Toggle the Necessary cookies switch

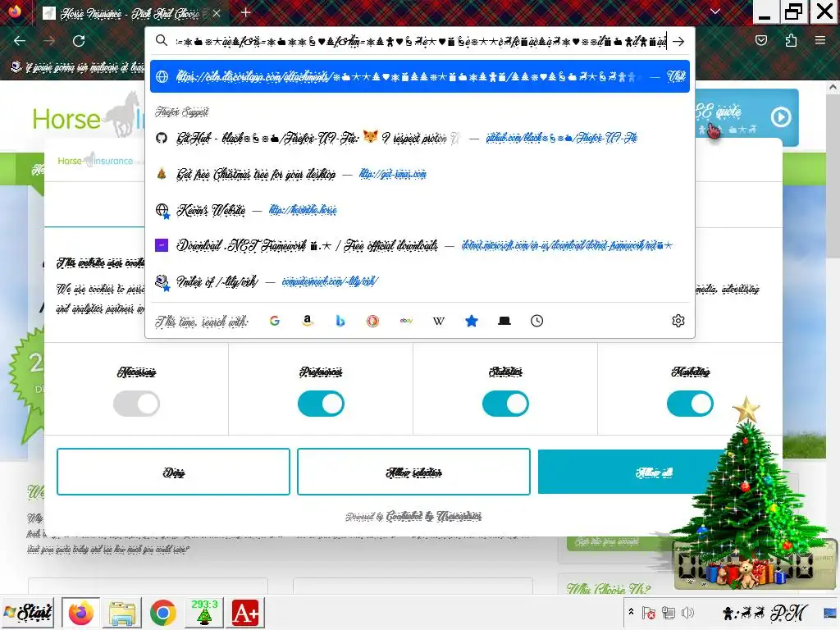[x=137, y=404]
